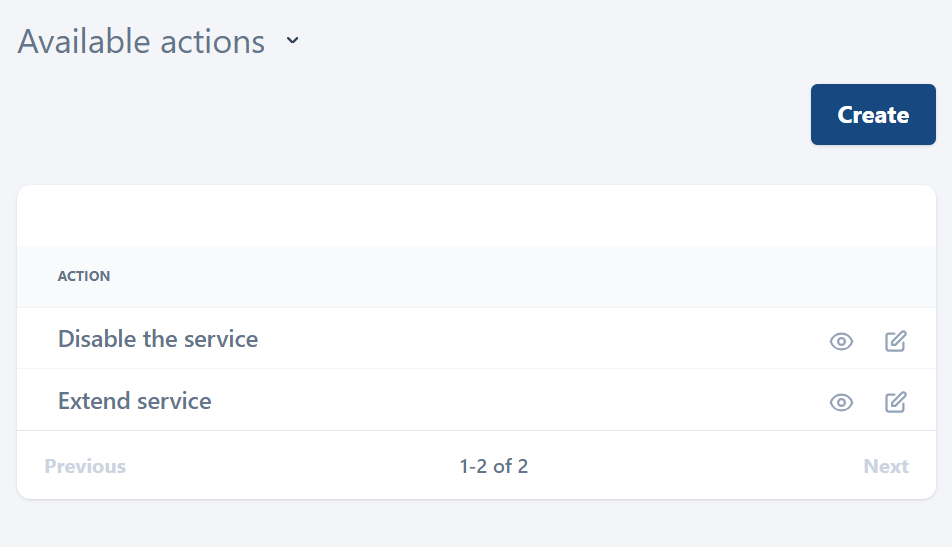The width and height of the screenshot is (952, 547).
Task: Select the Disable the service name text
Action: point(158,339)
